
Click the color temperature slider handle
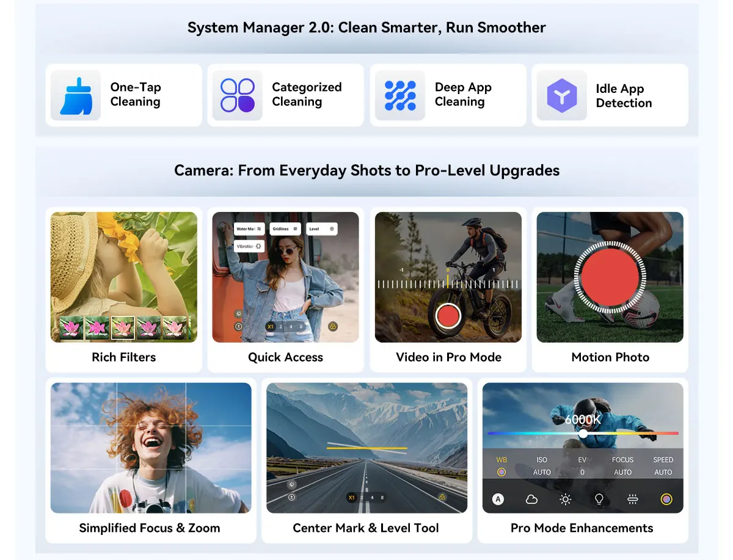point(583,434)
